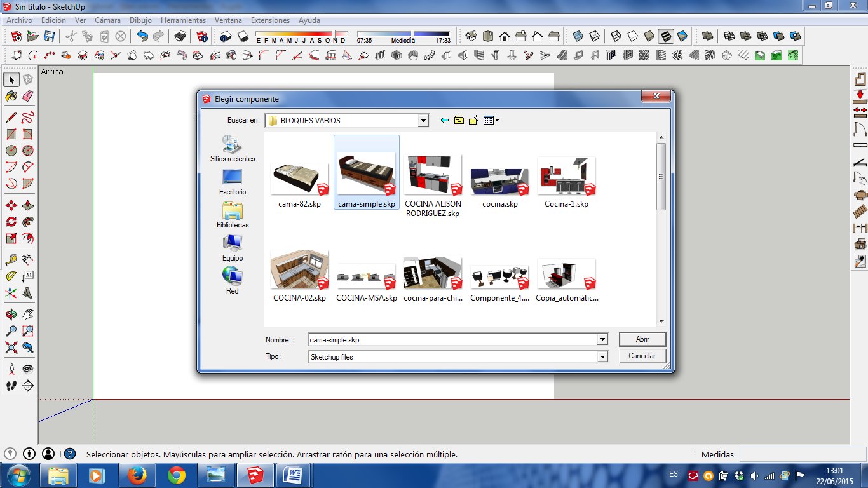Pick the Polygon tool

point(28,151)
